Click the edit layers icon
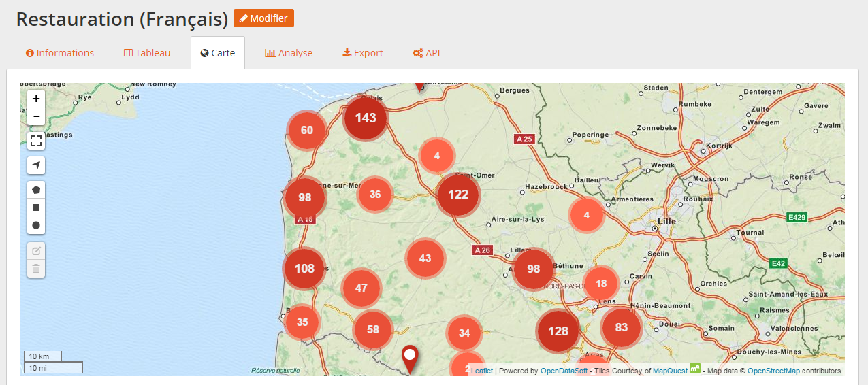The image size is (868, 385). (x=36, y=251)
